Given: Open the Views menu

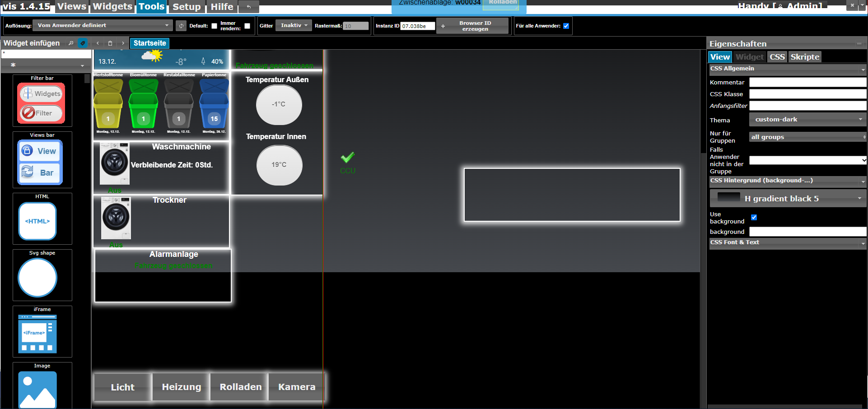Looking at the screenshot, I should [72, 7].
